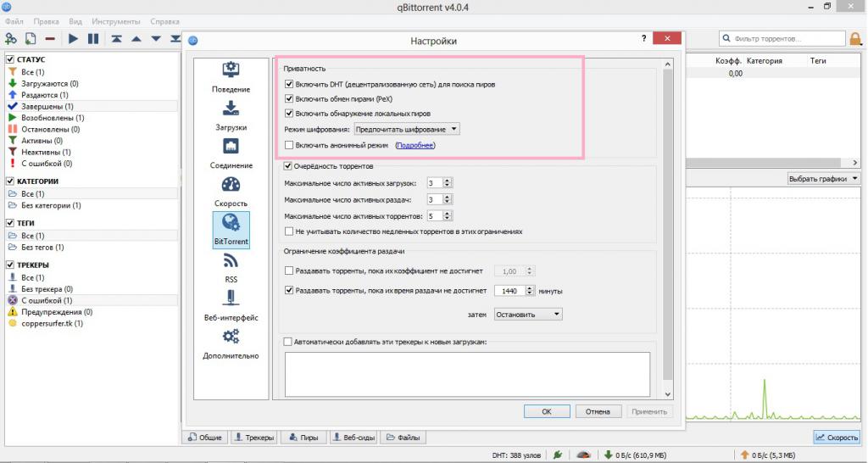The image size is (868, 463).
Task: Open the Выбрать графики dropdown
Action: point(824,178)
